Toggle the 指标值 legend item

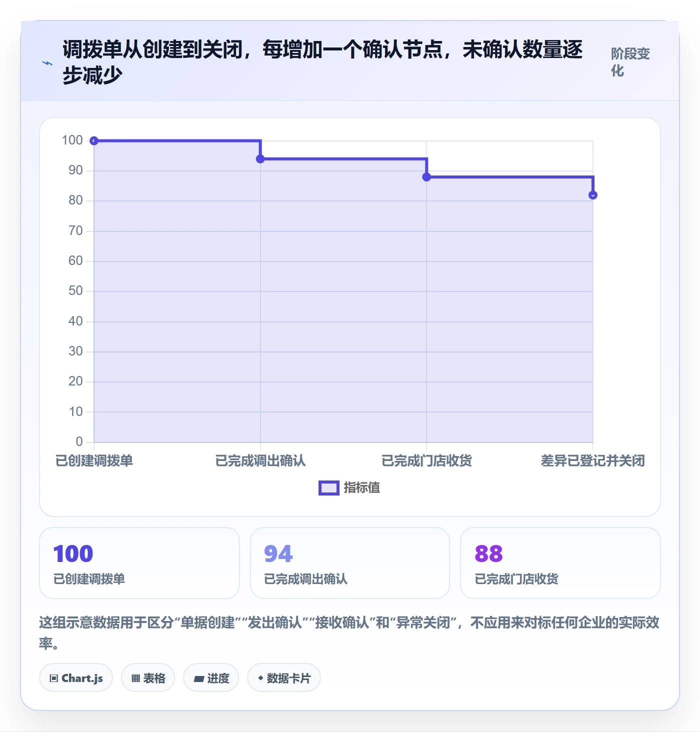click(x=349, y=487)
